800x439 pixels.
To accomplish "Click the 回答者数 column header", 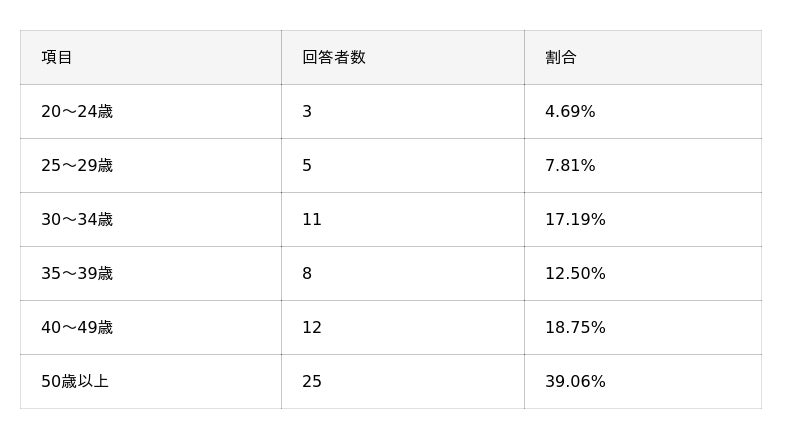I will (x=334, y=58).
